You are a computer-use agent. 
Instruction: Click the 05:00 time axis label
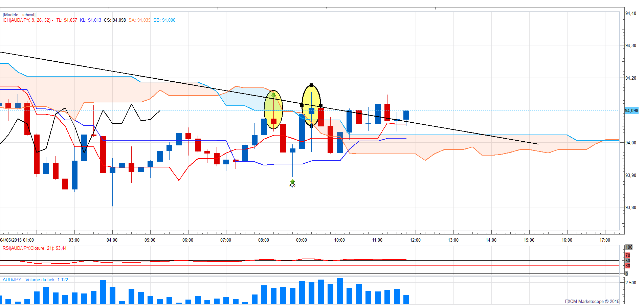pyautogui.click(x=150, y=240)
